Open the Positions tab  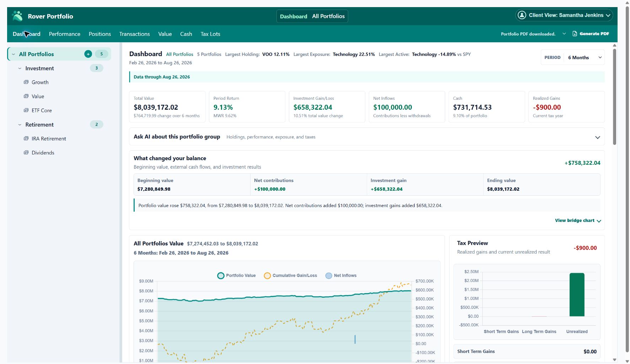(x=100, y=34)
